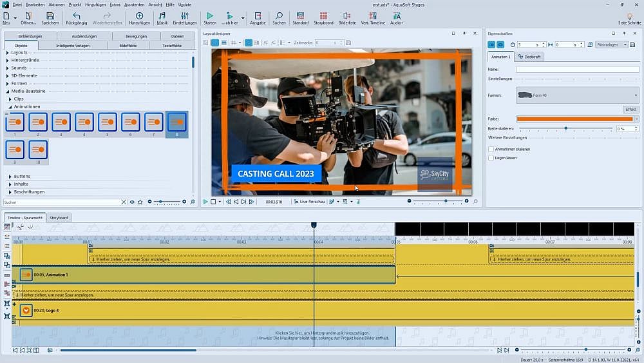Click the Suchen magnifier icon
The image size is (644, 363).
click(x=279, y=16)
